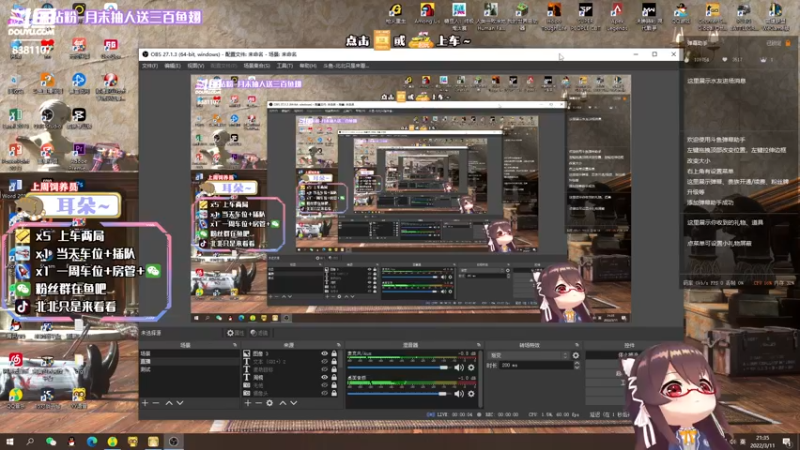Toggle visibility of the fifth source row
Screen dimensions: 800x450
click(324, 385)
